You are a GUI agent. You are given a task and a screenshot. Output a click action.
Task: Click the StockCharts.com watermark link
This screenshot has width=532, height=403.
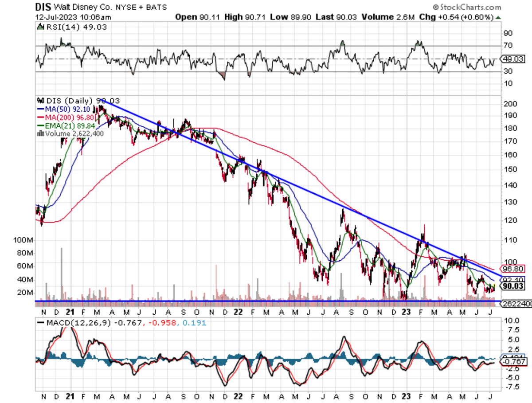click(x=469, y=7)
